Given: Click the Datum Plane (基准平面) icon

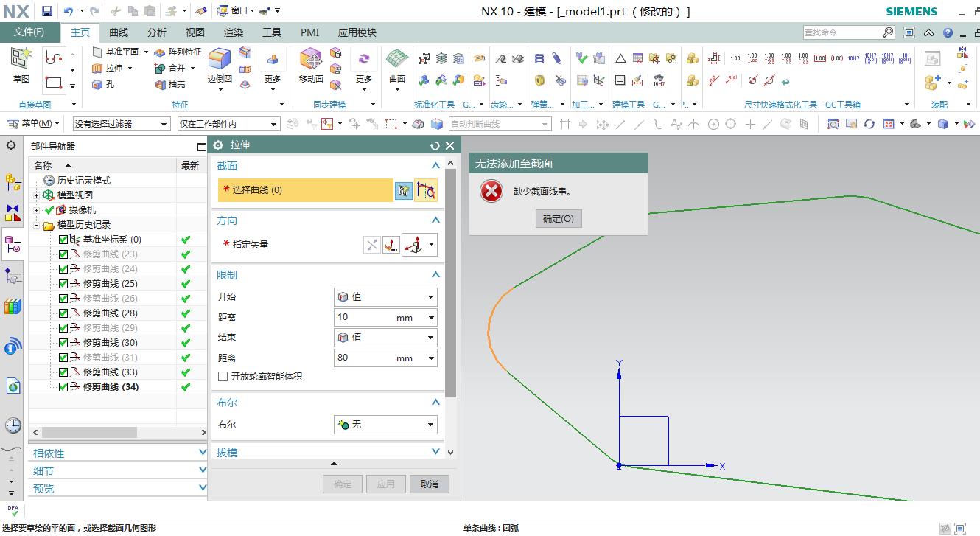Looking at the screenshot, I should click(97, 52).
